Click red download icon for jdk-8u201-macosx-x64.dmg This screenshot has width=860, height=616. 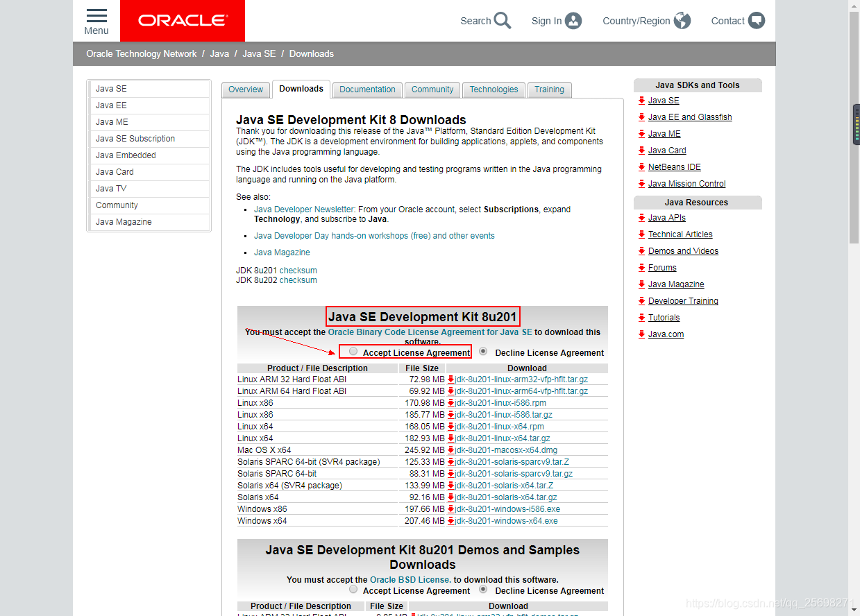click(450, 450)
